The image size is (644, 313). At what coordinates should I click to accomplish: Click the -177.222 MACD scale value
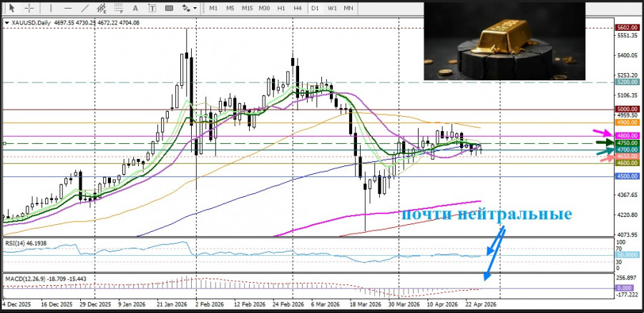(626, 295)
